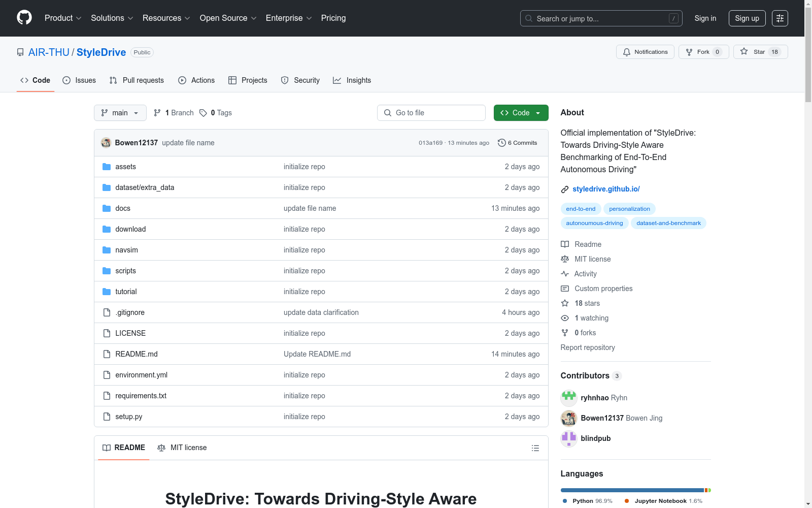This screenshot has width=812, height=508.
Task: Click the scale icon beside MIT license
Action: click(x=565, y=259)
